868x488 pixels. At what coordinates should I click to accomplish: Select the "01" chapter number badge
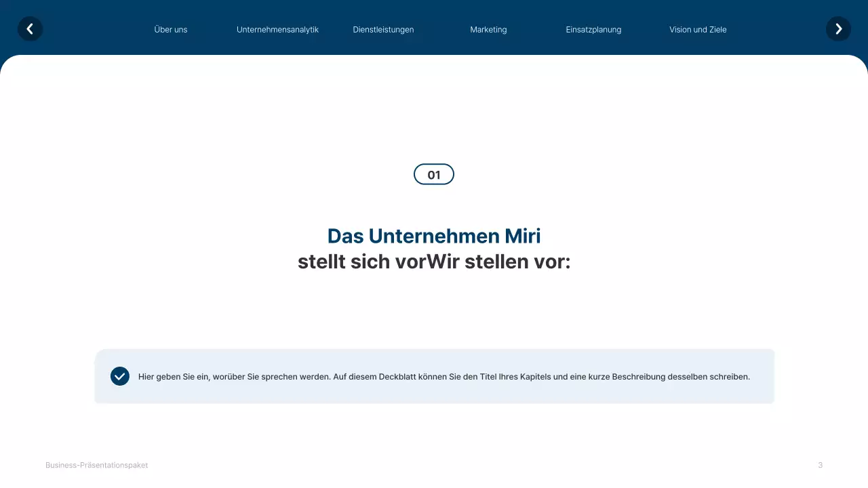click(x=433, y=174)
